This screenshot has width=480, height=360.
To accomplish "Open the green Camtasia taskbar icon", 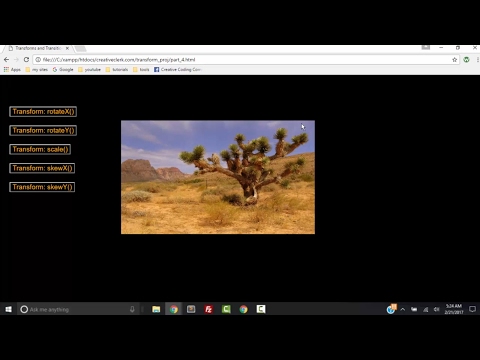I will pyautogui.click(x=226, y=309).
